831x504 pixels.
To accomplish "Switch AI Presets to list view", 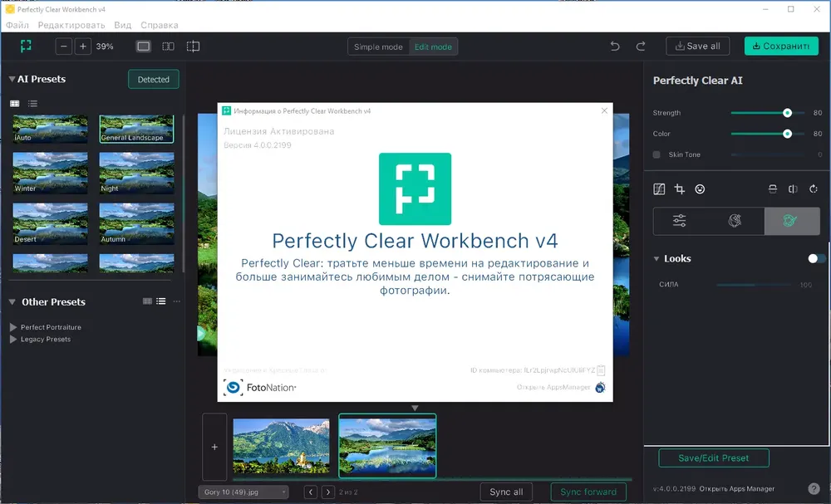I will click(33, 104).
